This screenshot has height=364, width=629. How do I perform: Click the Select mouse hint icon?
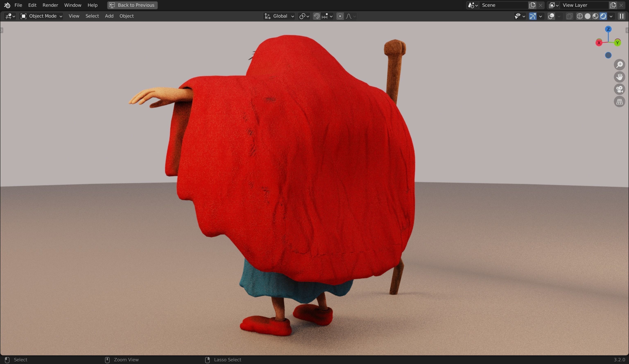pyautogui.click(x=7, y=360)
